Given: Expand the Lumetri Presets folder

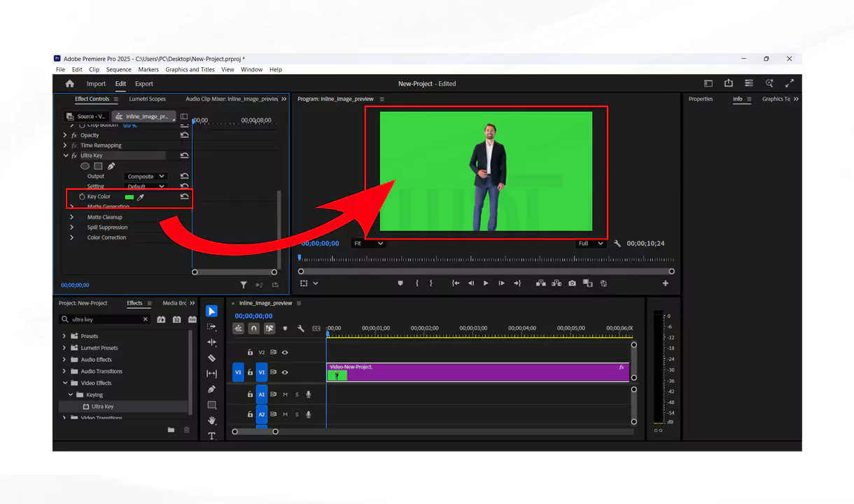Looking at the screenshot, I should 64,348.
